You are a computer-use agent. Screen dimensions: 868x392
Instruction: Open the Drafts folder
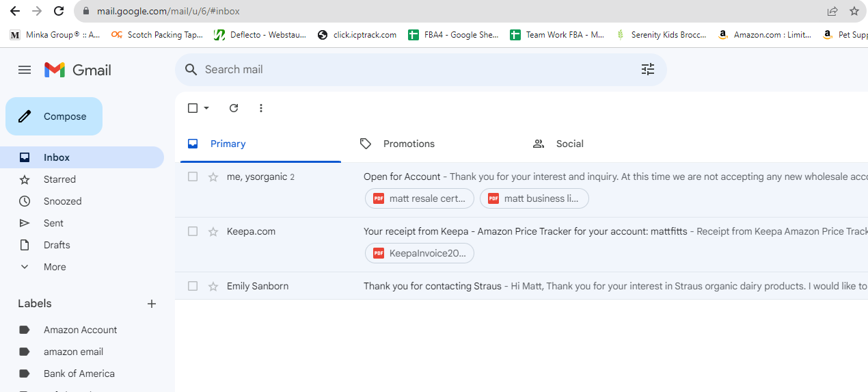point(82,245)
